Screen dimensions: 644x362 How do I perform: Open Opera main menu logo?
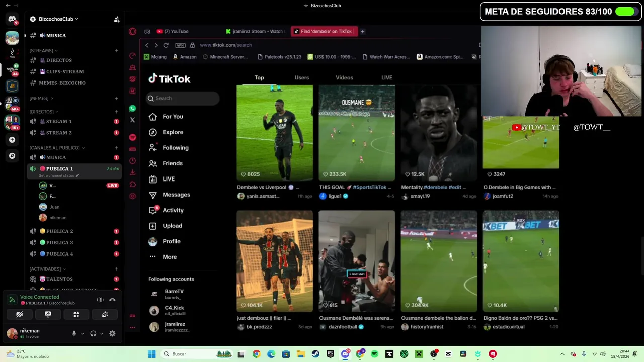[132, 31]
